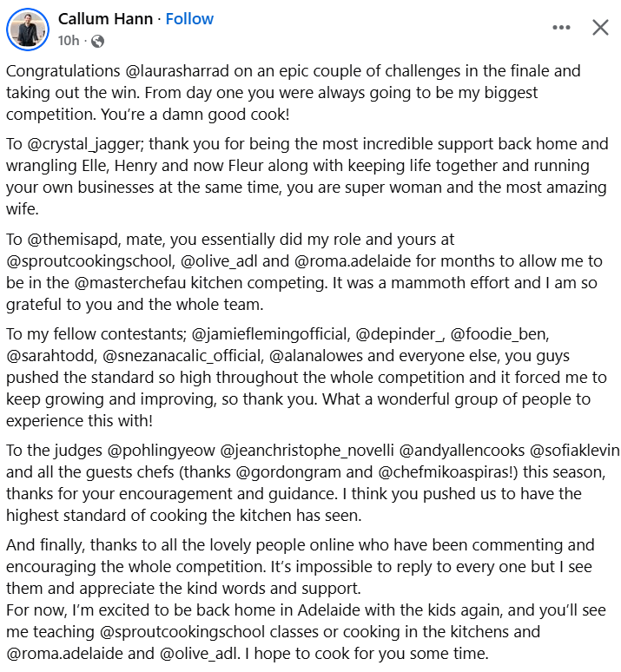Viewport: 621px width, 672px height.
Task: Open the three-dot post options menu
Action: [562, 28]
